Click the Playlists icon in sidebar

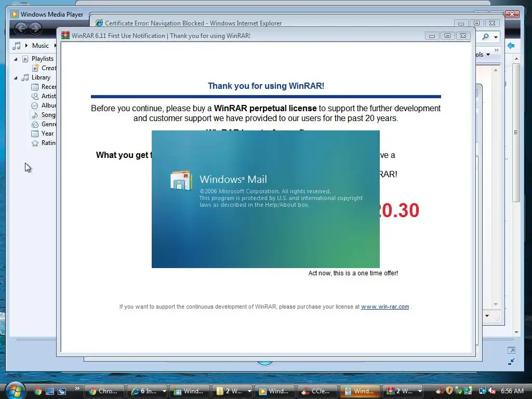coord(25,59)
